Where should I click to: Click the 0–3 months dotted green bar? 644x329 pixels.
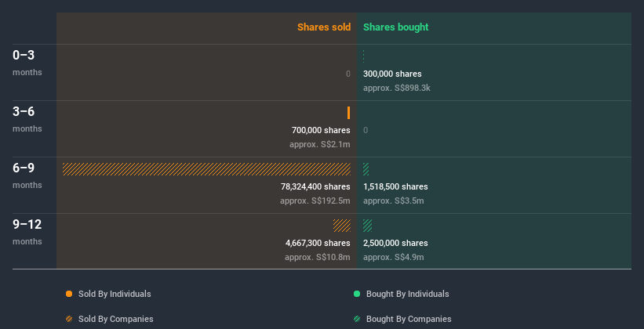point(364,56)
